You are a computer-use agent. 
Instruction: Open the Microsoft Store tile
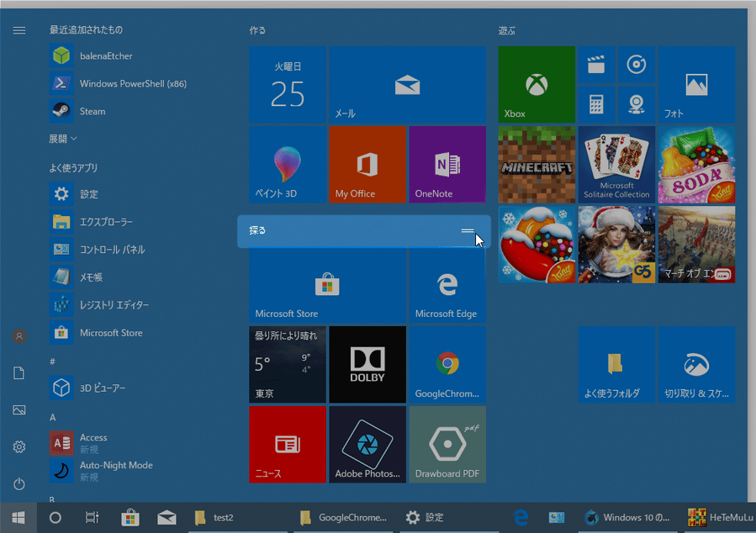click(x=327, y=285)
